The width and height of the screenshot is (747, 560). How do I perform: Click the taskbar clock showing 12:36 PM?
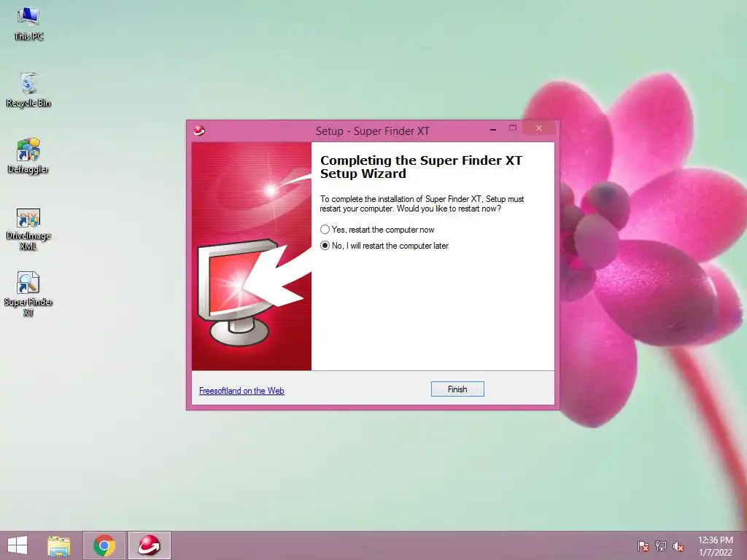[715, 545]
